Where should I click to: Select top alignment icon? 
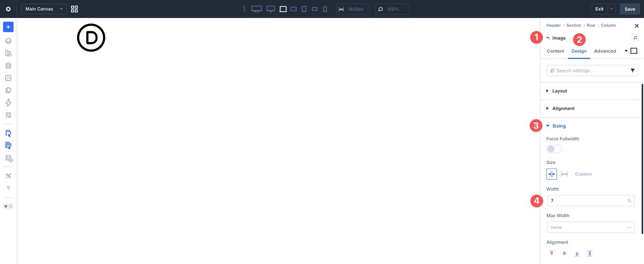point(551,253)
